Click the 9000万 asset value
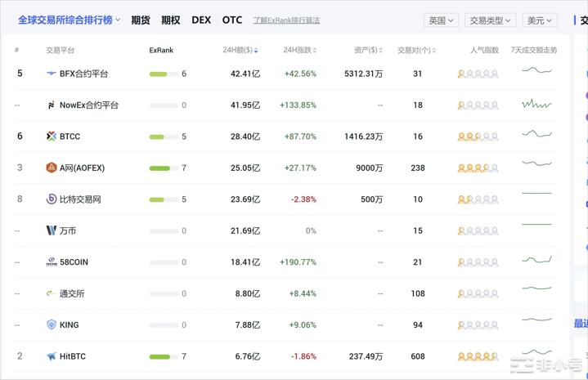This screenshot has width=588, height=380. [370, 168]
